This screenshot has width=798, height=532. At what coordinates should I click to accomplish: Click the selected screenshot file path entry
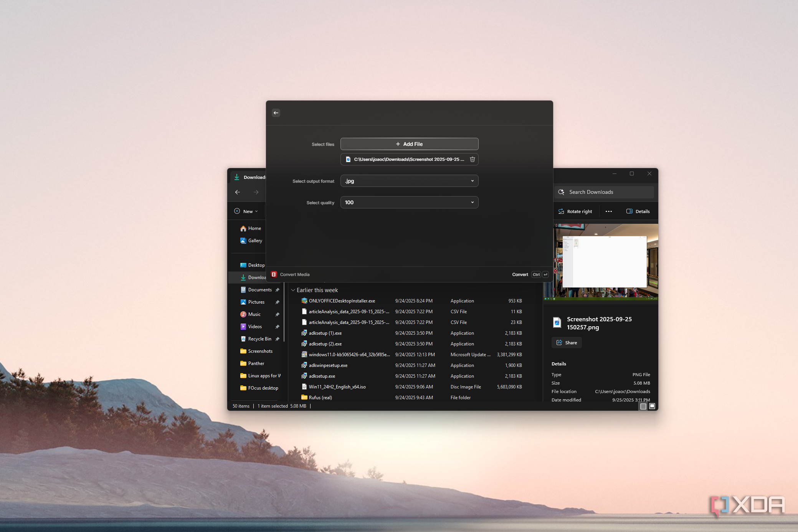409,159
